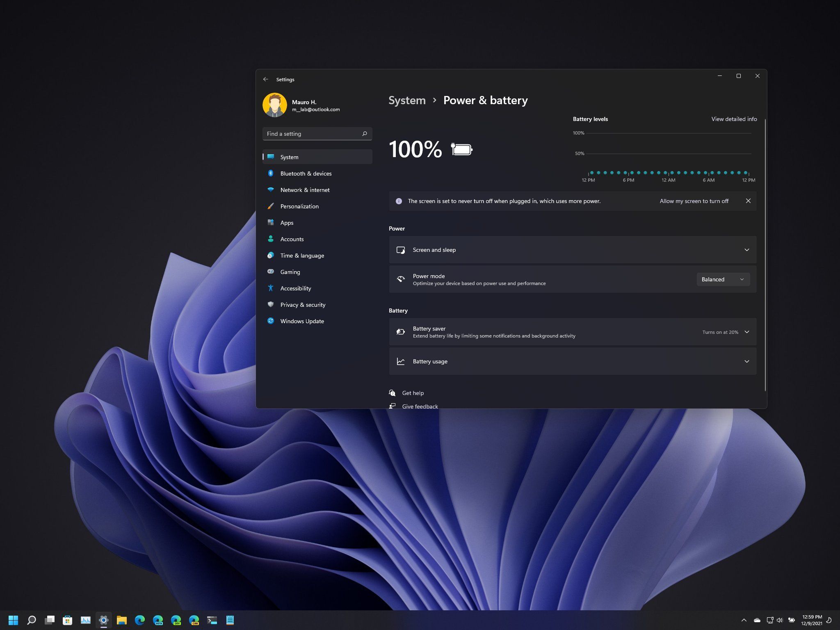Image resolution: width=840 pixels, height=630 pixels.
Task: Dismiss the screen never turns off notice
Action: click(x=748, y=201)
